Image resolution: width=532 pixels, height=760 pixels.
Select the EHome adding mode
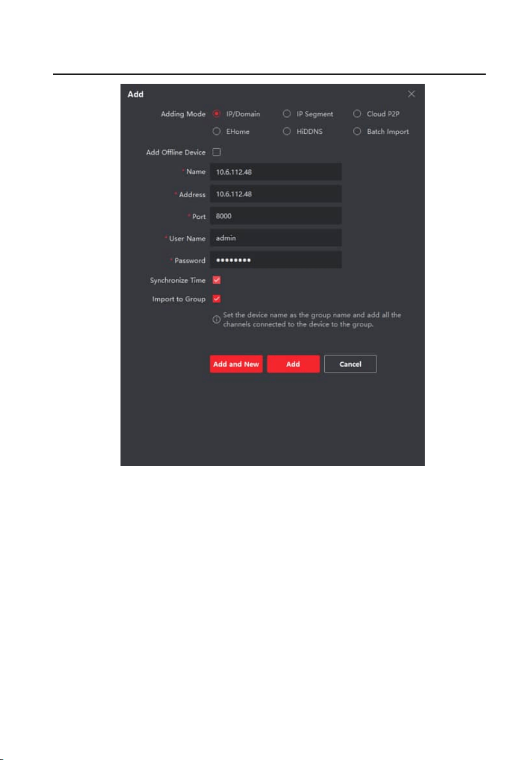tap(217, 131)
